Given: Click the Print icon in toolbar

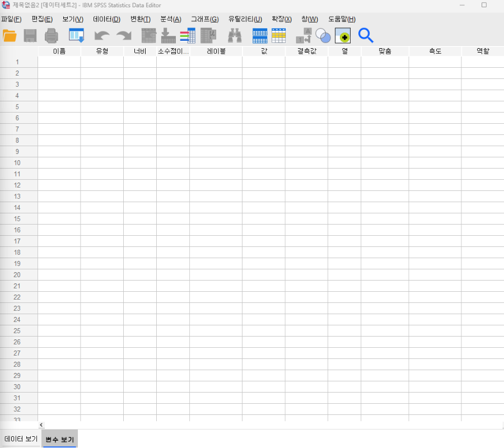Looking at the screenshot, I should (x=52, y=36).
